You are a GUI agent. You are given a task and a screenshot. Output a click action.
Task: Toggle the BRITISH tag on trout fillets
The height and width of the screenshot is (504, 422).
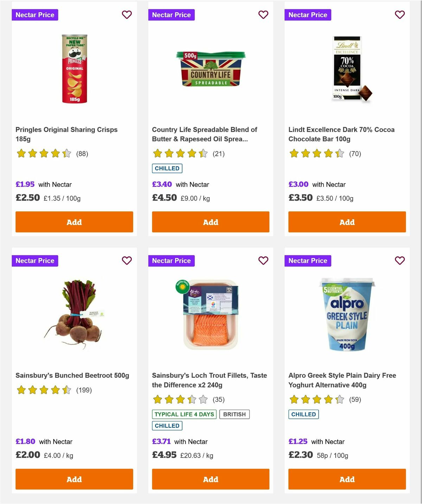pyautogui.click(x=235, y=414)
